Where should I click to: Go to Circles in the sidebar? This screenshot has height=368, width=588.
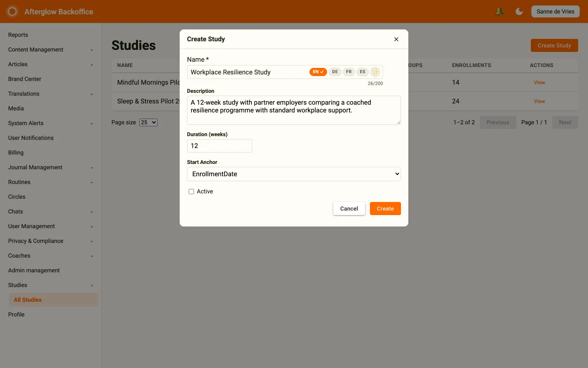tap(51, 197)
